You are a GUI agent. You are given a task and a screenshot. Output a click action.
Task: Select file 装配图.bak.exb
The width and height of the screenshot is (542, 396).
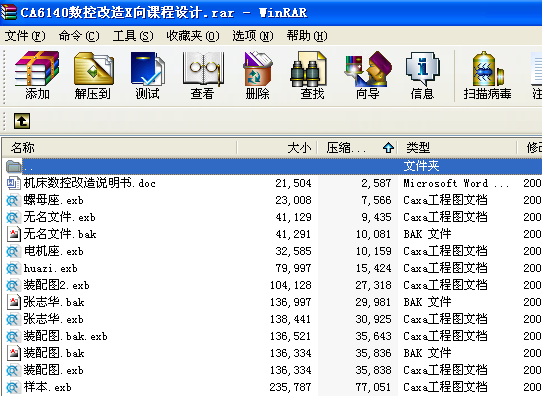pyautogui.click(x=66, y=336)
